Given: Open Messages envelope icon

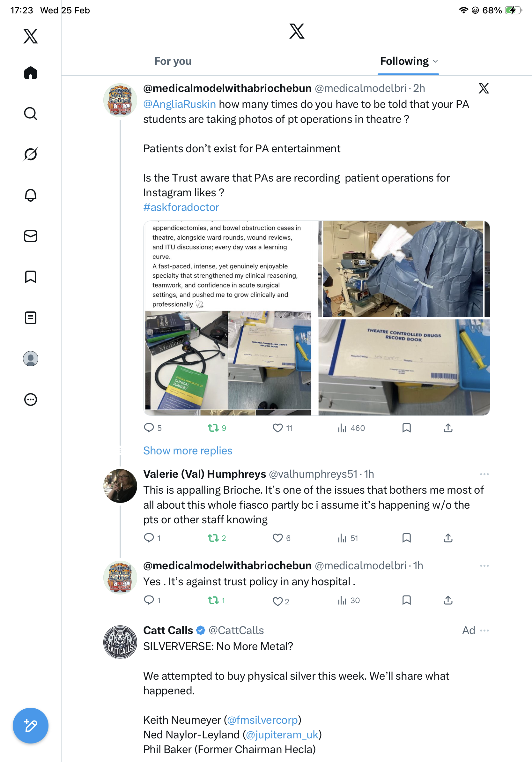Looking at the screenshot, I should tap(31, 236).
